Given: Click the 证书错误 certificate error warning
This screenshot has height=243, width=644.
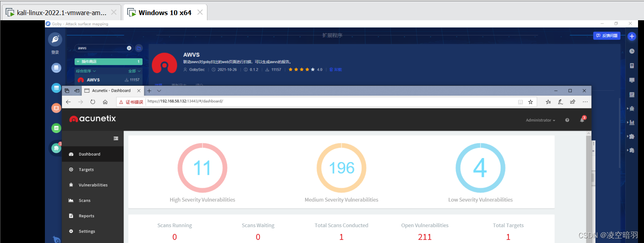Looking at the screenshot, I should coord(131,102).
